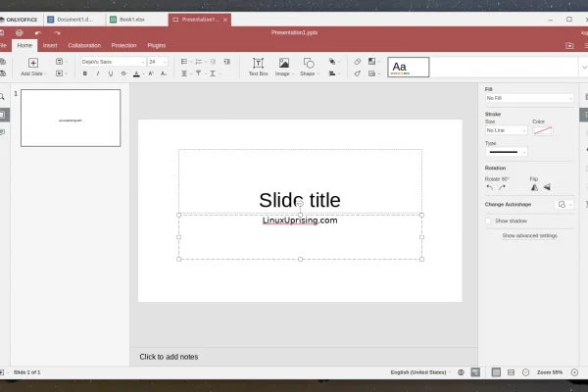
Task: Click the print icon in title bar
Action: (x=20, y=33)
